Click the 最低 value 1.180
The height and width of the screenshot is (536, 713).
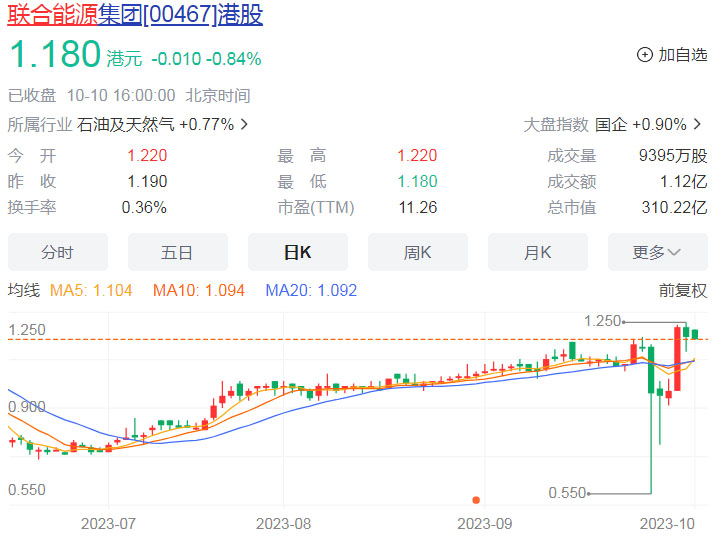(417, 181)
